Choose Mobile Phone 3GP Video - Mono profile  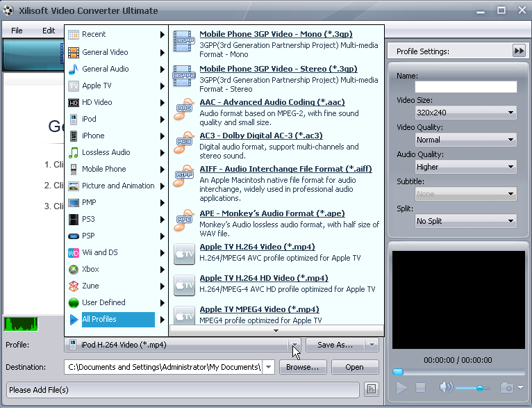276,34
